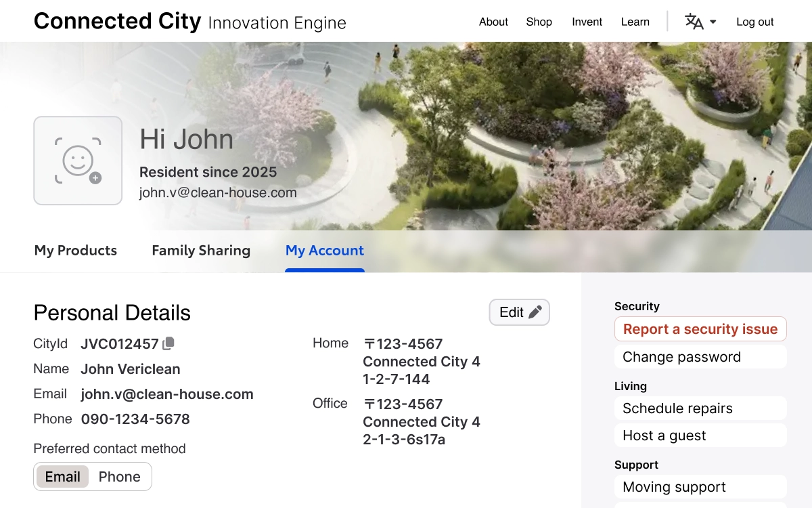The width and height of the screenshot is (812, 508).
Task: Switch to the Family Sharing tab
Action: [x=201, y=251]
